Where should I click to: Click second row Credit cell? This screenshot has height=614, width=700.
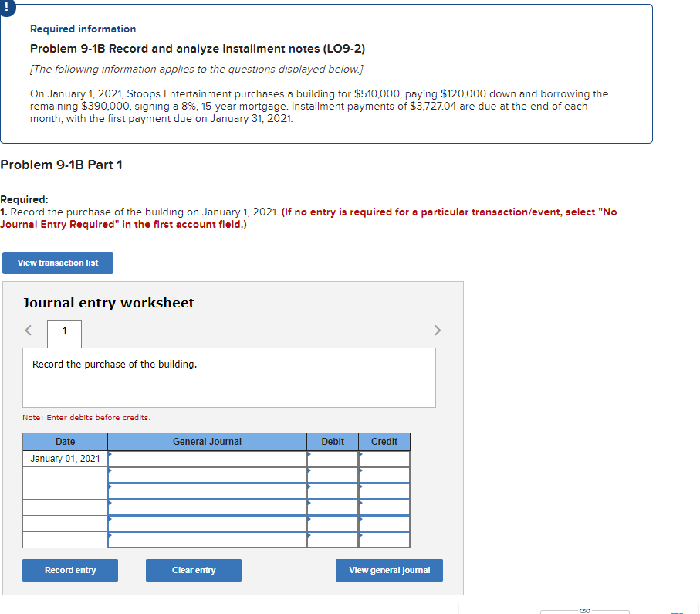[x=384, y=475]
